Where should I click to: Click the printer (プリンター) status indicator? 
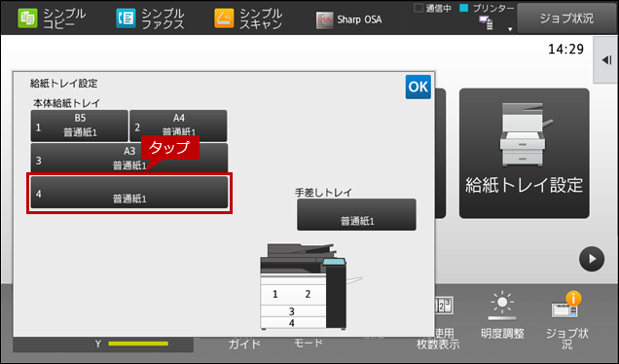point(488,9)
